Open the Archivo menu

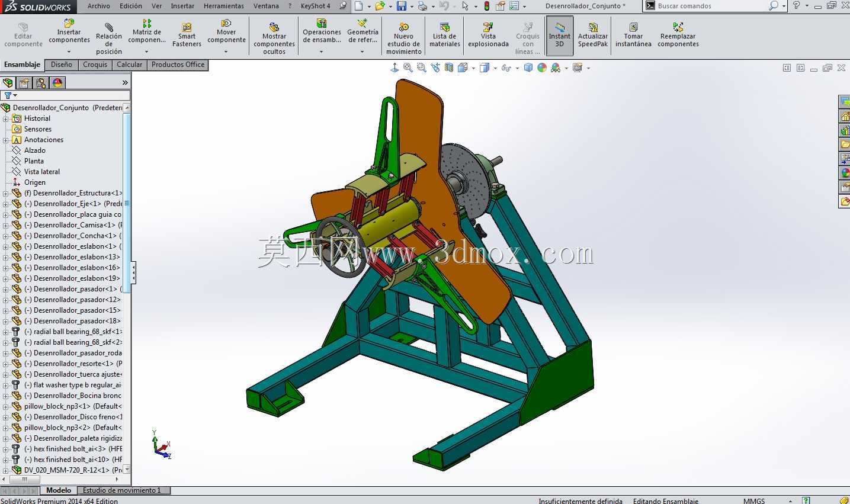(x=98, y=6)
